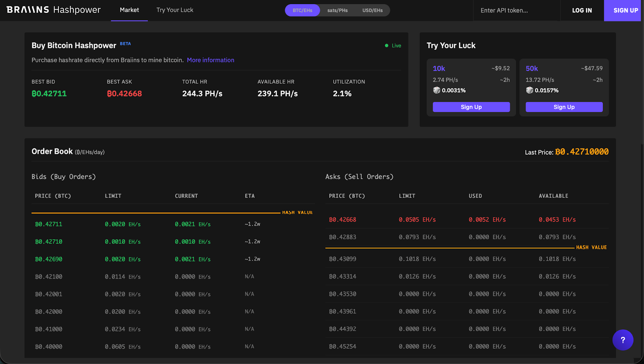Click the Braiins Hashpower logo
Screen dimensions: 644x364
54,10
